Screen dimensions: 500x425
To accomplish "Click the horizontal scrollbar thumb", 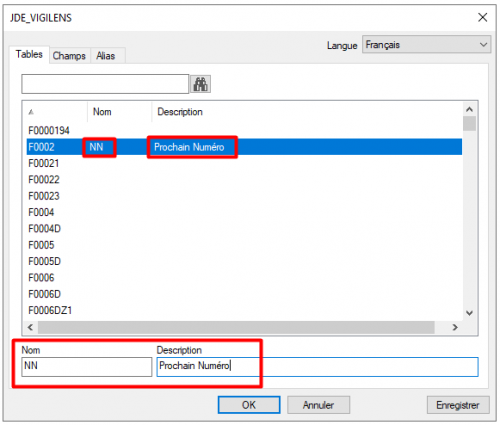I will (x=236, y=327).
